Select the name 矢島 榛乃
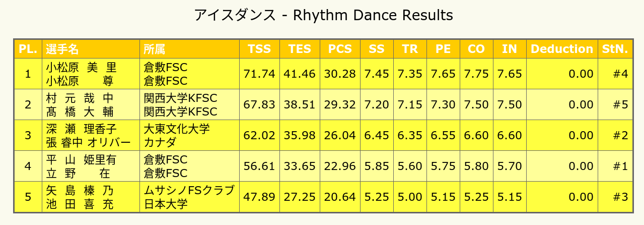The width and height of the screenshot is (644, 225). (81, 190)
